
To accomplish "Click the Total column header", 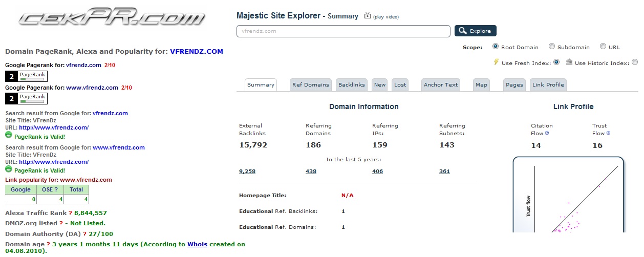I will point(77,189).
